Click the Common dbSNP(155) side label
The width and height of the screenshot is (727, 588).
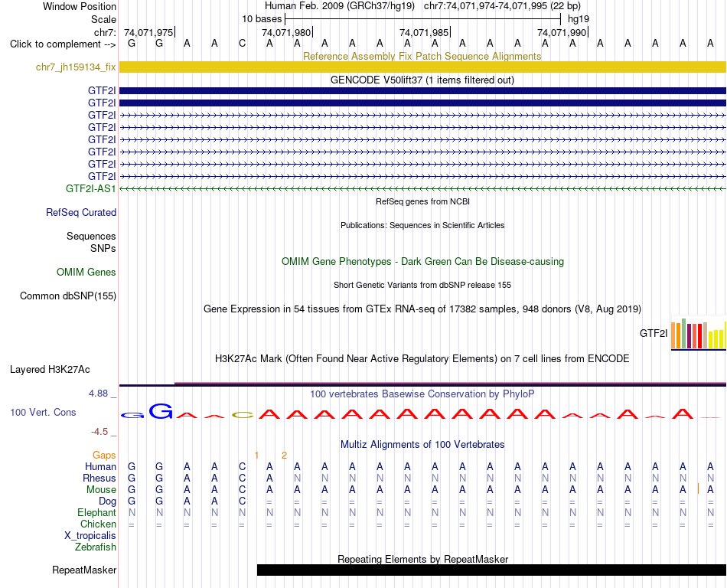pos(67,296)
